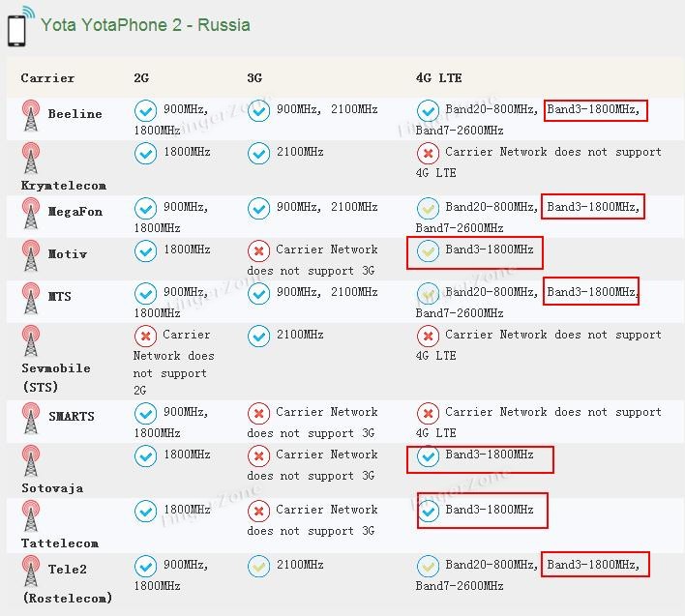Image resolution: width=685 pixels, height=616 pixels.
Task: Click the MegaFon tower icon
Action: [x=31, y=213]
